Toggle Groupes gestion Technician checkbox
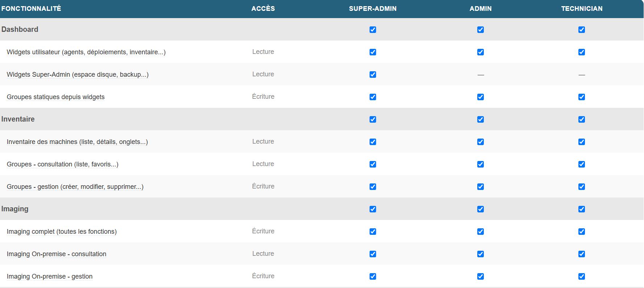 [x=582, y=187]
